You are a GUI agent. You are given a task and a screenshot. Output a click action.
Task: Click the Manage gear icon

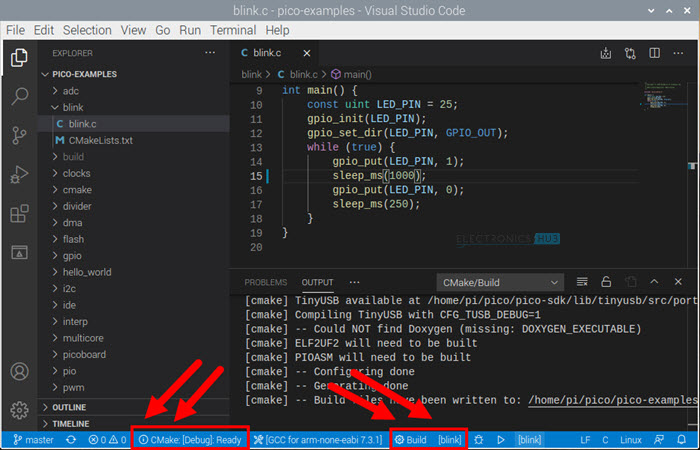pyautogui.click(x=19, y=410)
